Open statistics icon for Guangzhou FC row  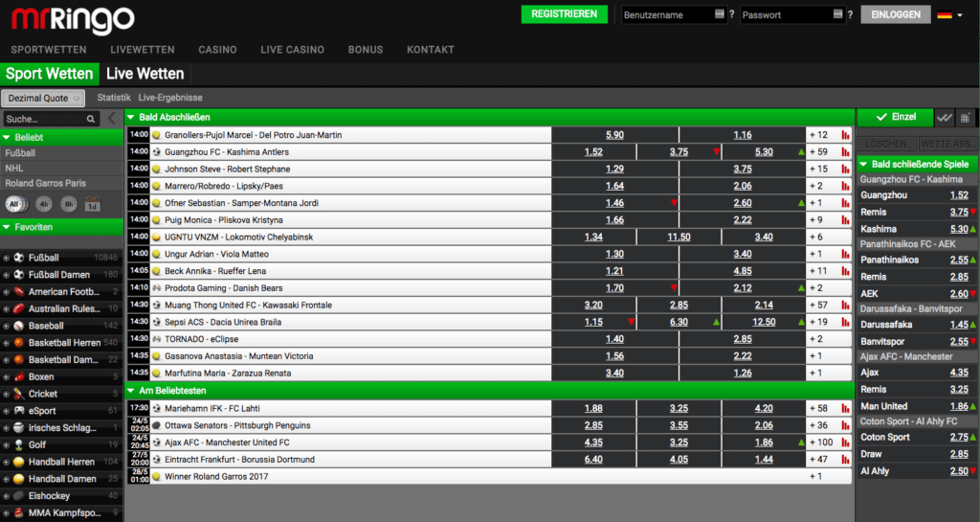(846, 152)
